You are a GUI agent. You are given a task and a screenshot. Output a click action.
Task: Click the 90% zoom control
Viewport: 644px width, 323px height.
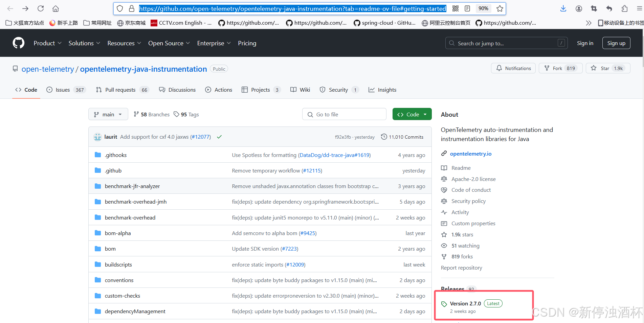pyautogui.click(x=483, y=8)
